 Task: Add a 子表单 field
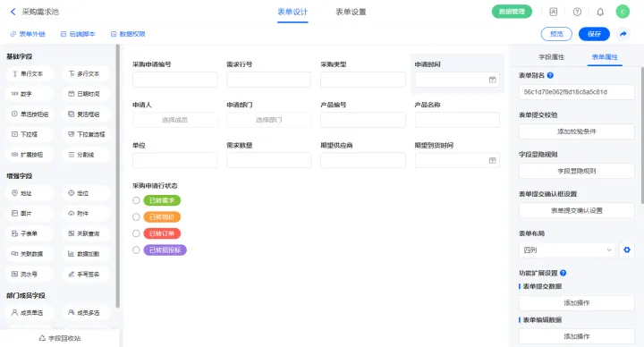click(x=30, y=233)
